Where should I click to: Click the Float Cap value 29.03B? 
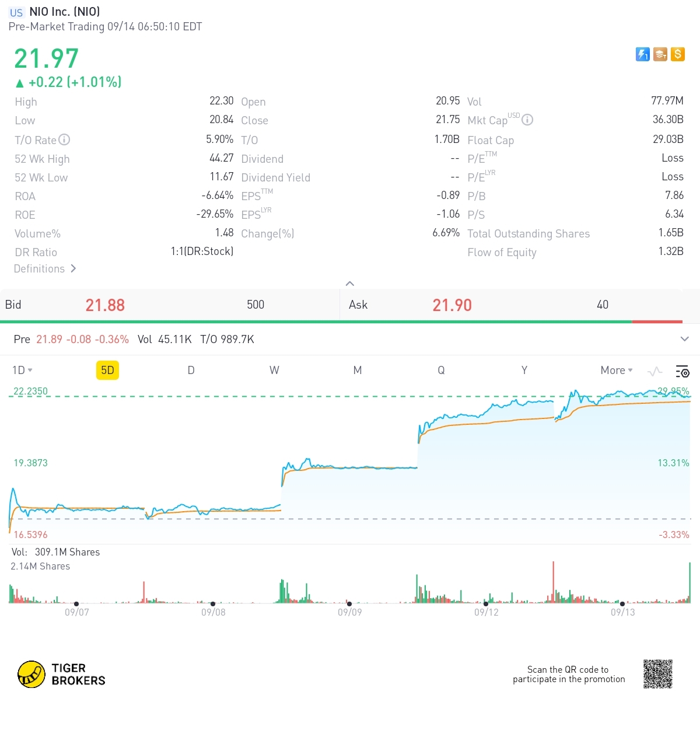(x=668, y=139)
